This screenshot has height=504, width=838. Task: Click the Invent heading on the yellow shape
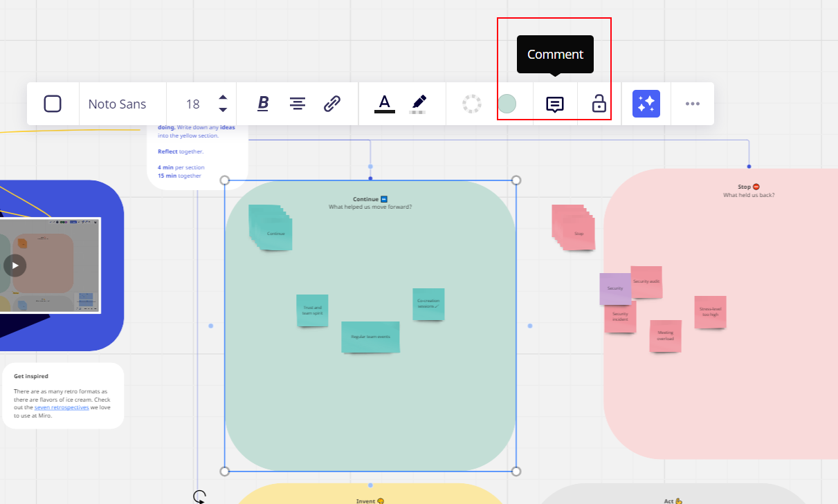tap(370, 501)
